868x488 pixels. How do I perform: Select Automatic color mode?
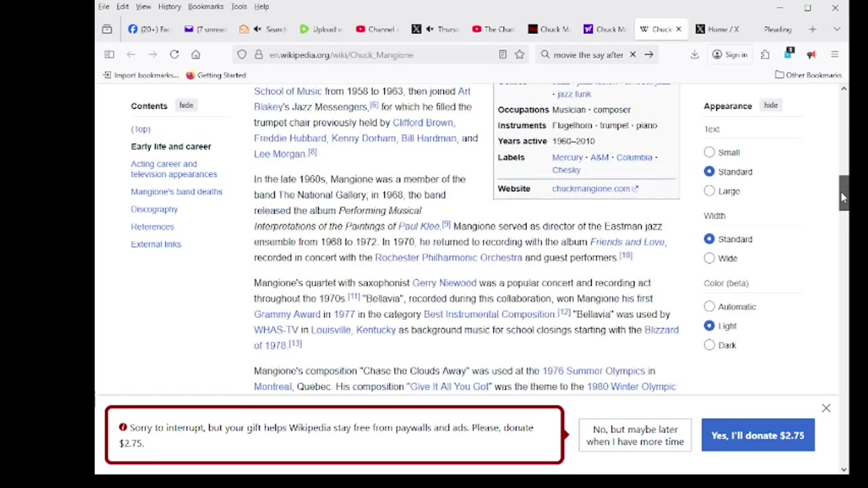(709, 306)
